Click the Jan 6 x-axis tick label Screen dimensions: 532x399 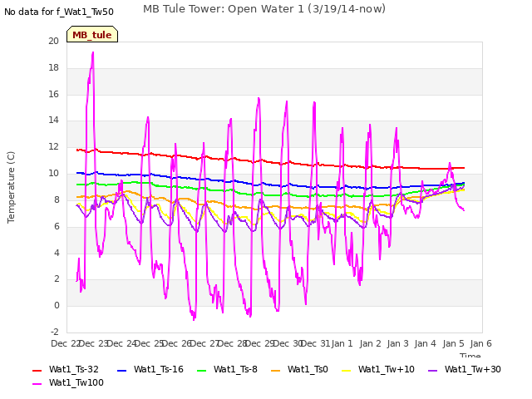480,343
